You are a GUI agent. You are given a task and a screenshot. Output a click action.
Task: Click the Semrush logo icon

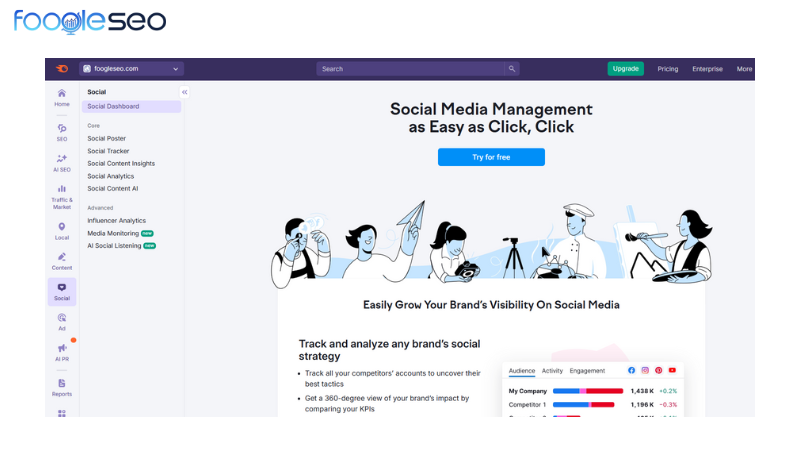pyautogui.click(x=62, y=69)
